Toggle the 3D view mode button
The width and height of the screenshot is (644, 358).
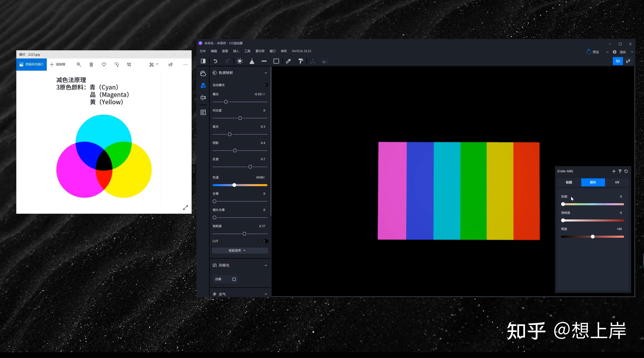point(618,61)
